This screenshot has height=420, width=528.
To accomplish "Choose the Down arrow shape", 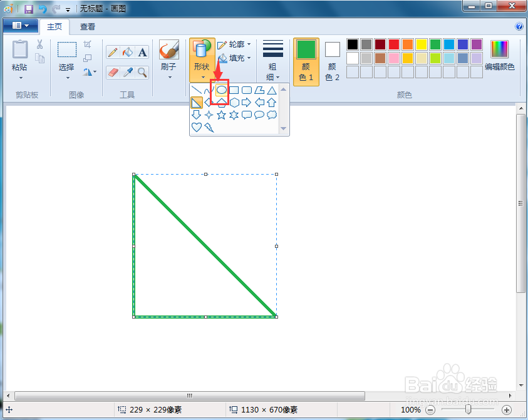I will (196, 115).
